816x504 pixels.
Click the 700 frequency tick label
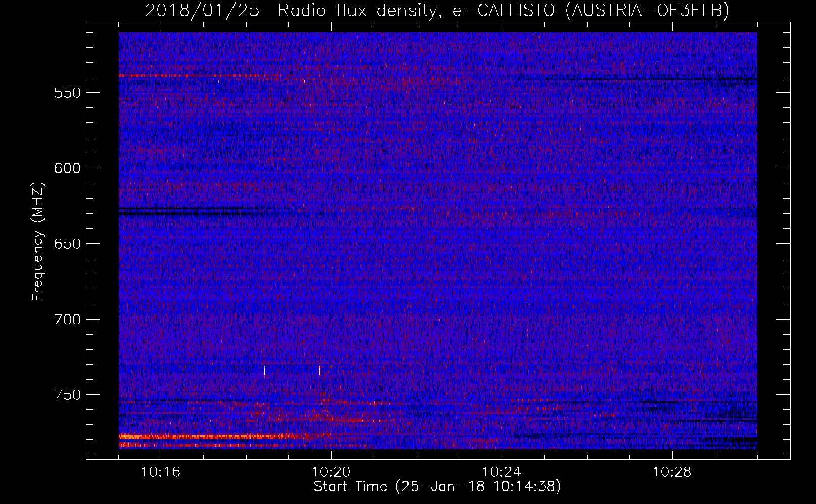[68, 319]
